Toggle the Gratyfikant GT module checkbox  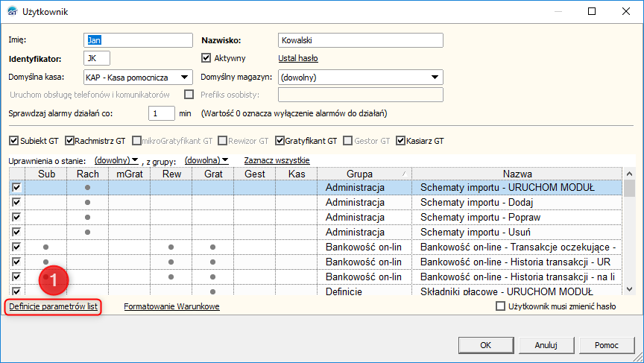tap(280, 140)
